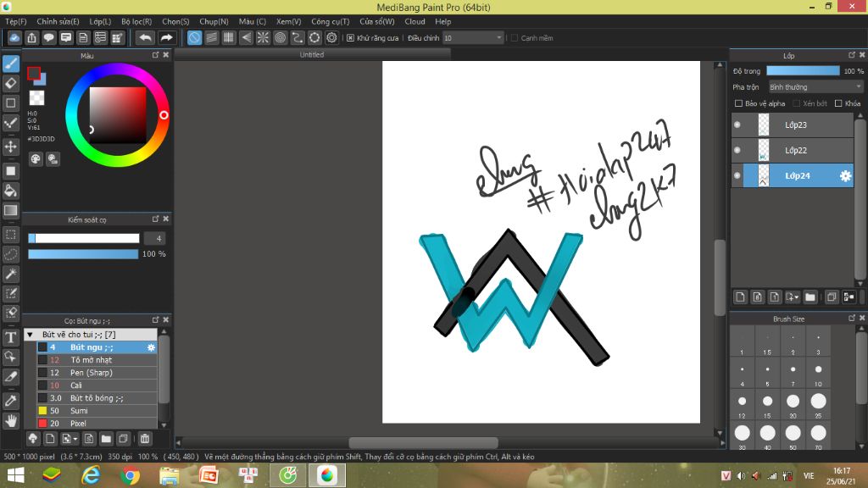The width and height of the screenshot is (868, 488).
Task: Open Điều chỉnh correction dropdown
Action: 473,37
